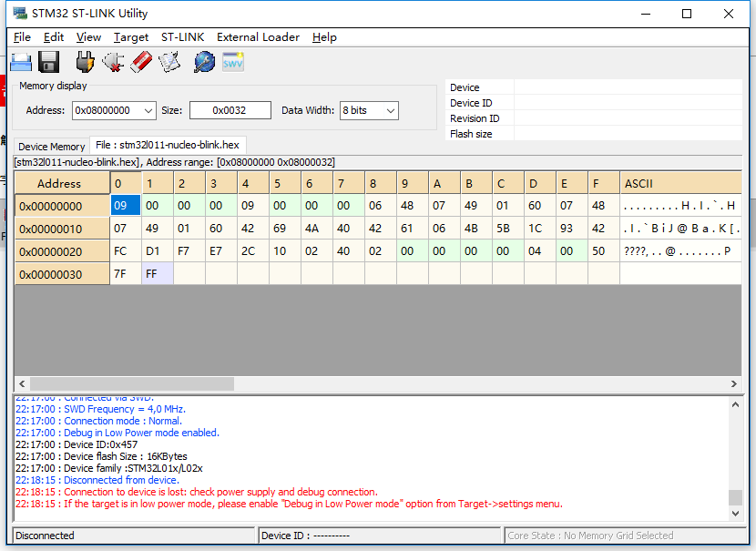Screen dimensions: 756x551
Task: Open the Edit menu
Action: [54, 37]
